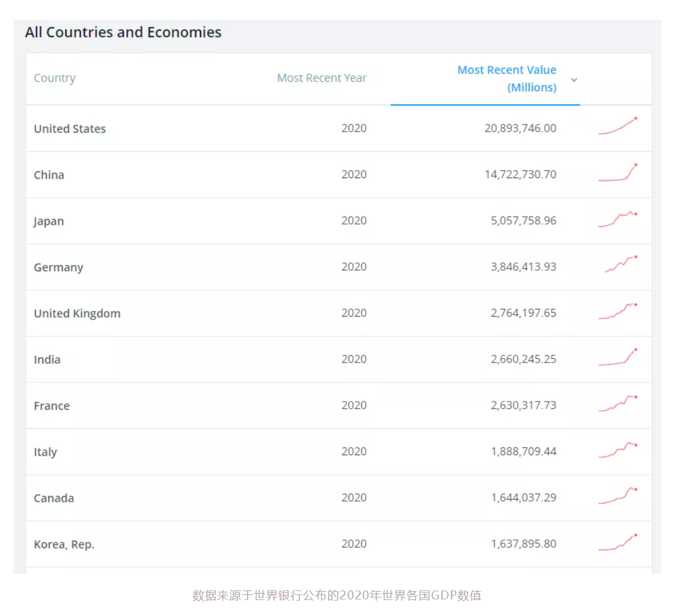Sort by Most Recent Year header
The height and width of the screenshot is (616, 690).
[321, 78]
